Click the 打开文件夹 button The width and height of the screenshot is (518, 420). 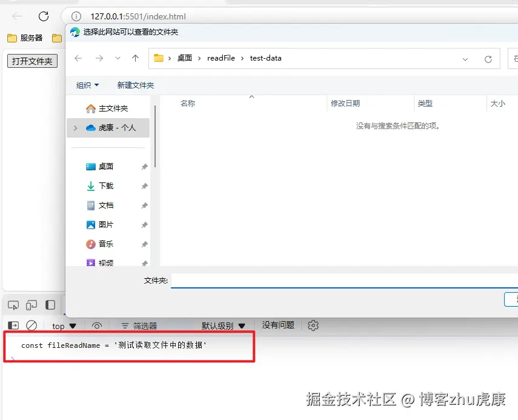pyautogui.click(x=32, y=61)
